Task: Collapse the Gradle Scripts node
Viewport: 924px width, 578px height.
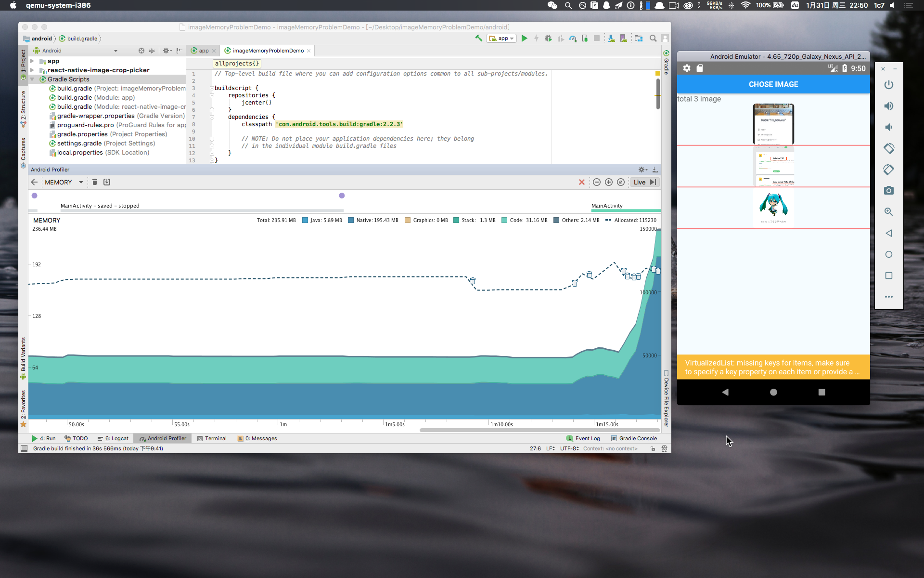Action: click(x=32, y=79)
